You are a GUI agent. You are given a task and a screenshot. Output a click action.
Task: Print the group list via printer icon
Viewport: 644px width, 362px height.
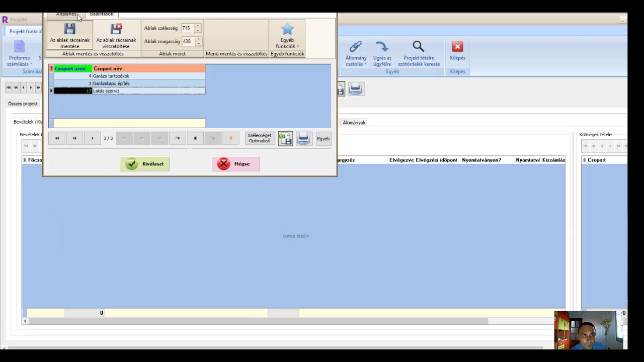(303, 139)
